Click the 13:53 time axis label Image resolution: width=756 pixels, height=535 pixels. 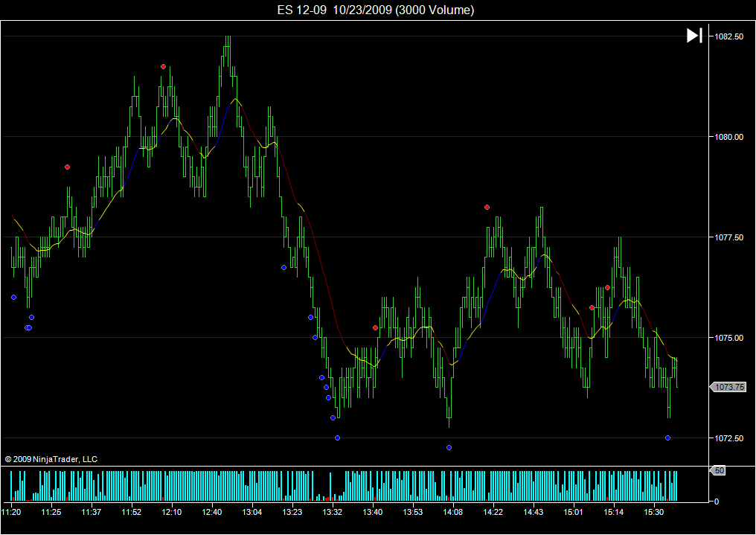click(413, 512)
